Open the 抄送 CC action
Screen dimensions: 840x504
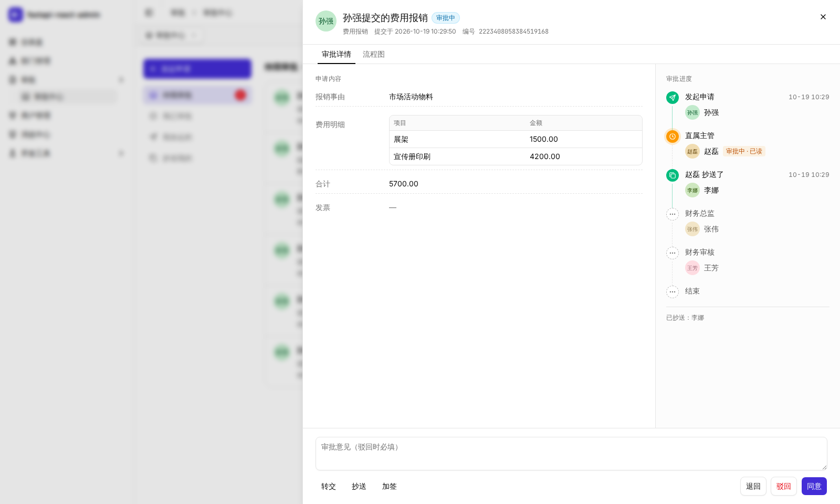pos(359,486)
